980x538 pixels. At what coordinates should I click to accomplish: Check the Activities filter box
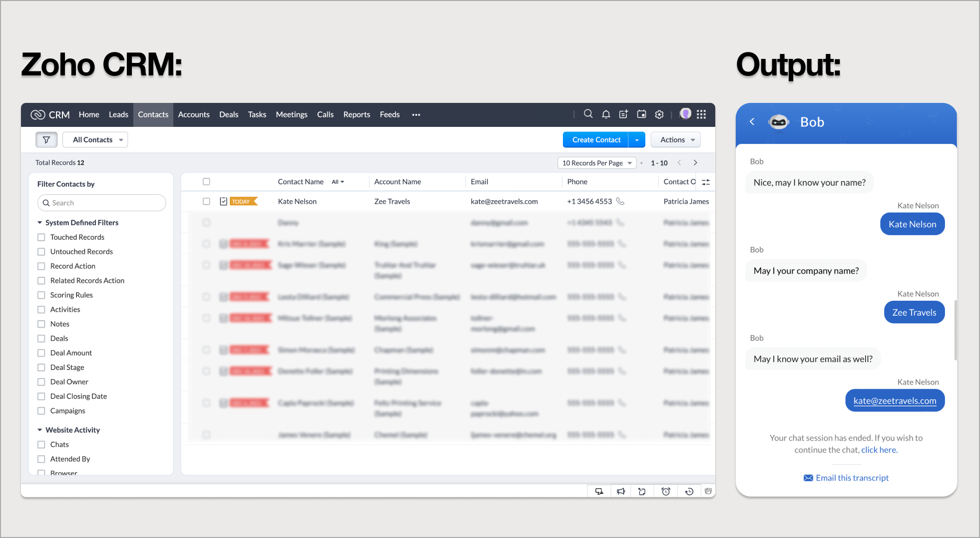[x=41, y=310]
